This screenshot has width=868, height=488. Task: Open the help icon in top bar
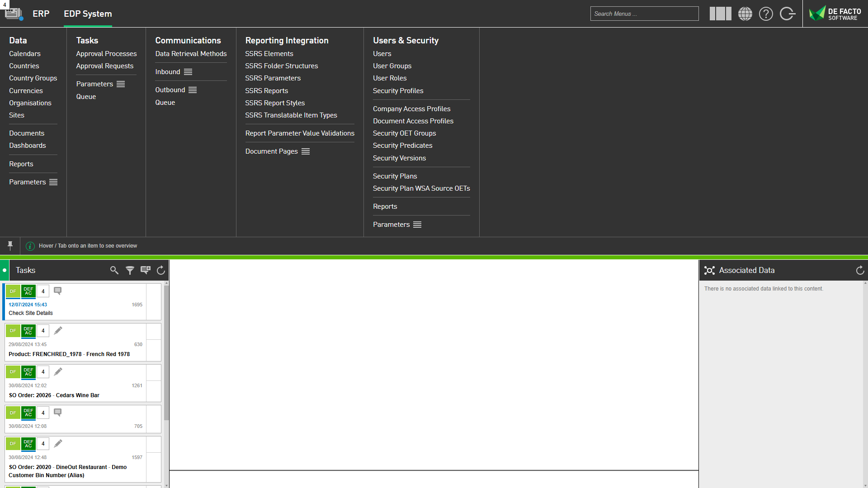click(766, 14)
